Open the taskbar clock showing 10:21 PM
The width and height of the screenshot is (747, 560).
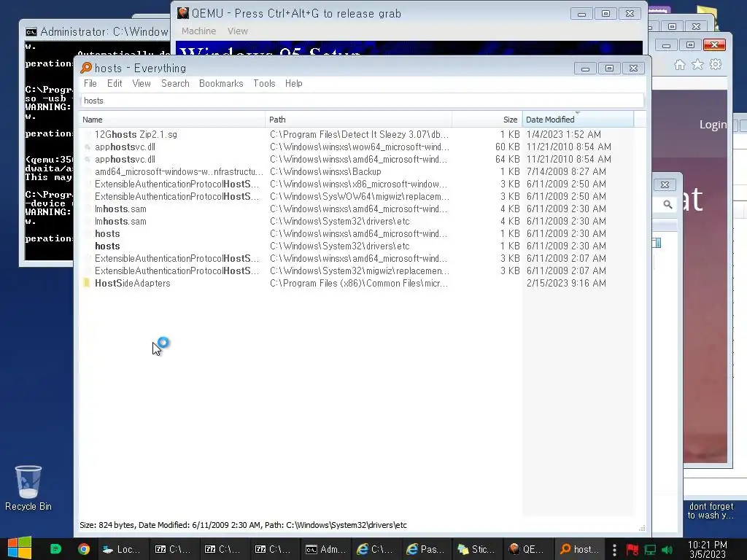coord(708,550)
